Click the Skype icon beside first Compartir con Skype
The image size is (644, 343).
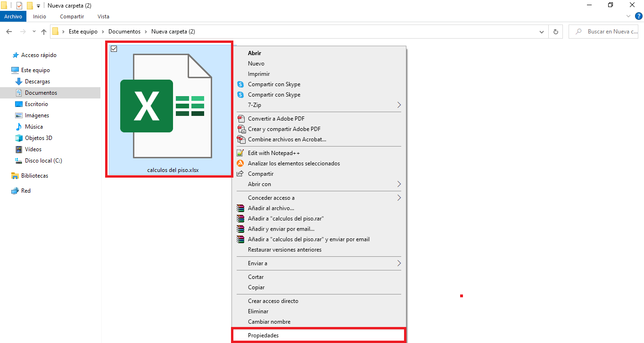pos(240,84)
